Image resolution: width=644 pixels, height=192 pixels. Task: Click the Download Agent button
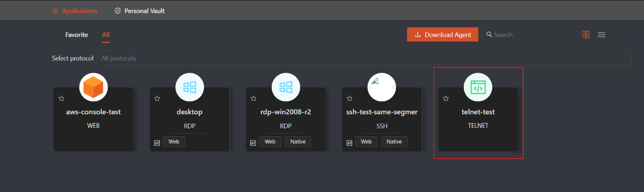[443, 34]
